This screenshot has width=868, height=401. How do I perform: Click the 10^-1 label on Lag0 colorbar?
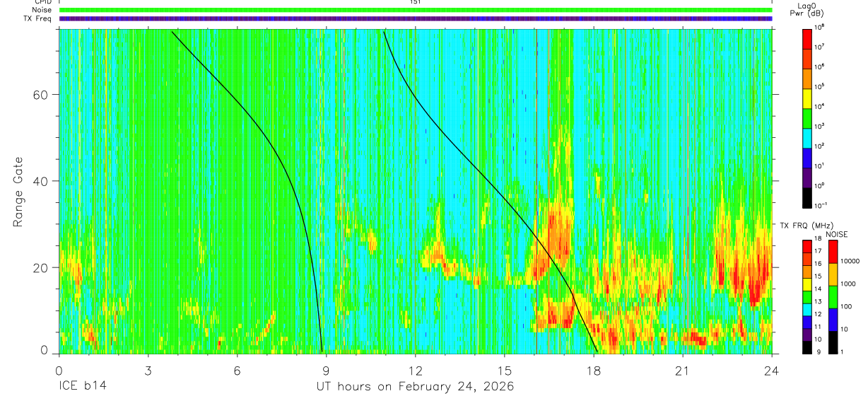pos(821,205)
